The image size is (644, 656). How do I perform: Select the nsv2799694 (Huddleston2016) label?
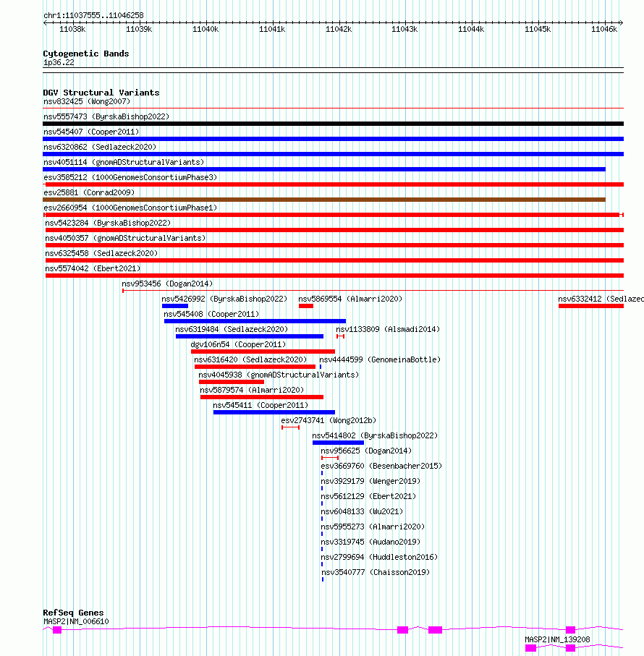[x=379, y=557]
